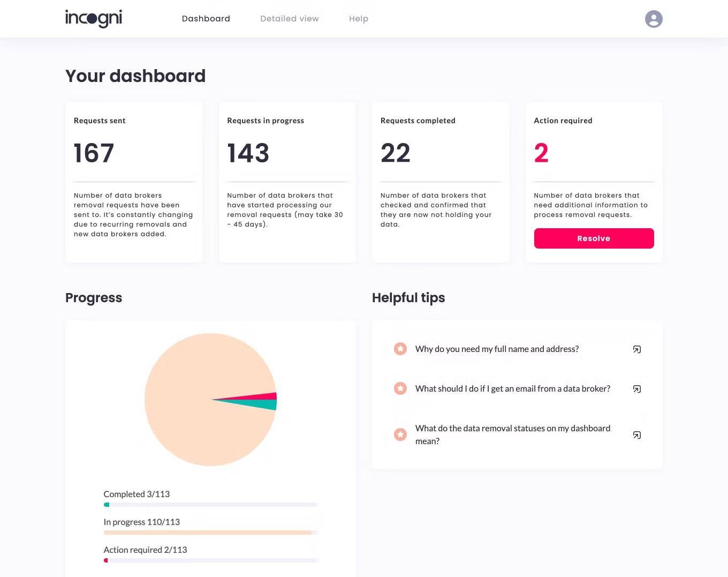
Task: Click the Action required 2/113 progress bar
Action: click(211, 560)
